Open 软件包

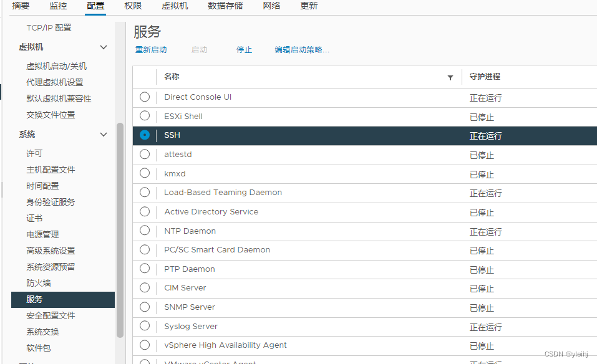click(x=39, y=348)
